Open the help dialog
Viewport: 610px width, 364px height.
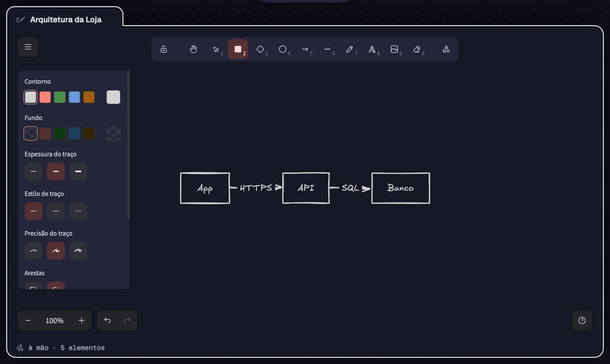pyautogui.click(x=582, y=321)
